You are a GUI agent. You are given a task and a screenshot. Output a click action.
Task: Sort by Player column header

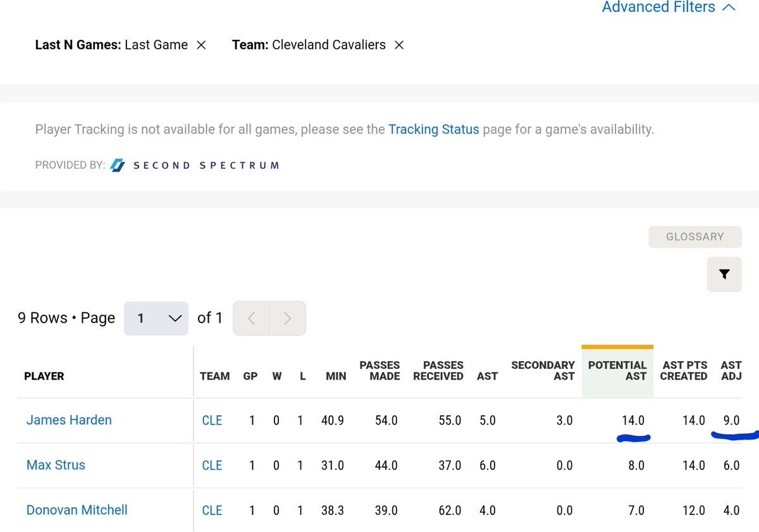point(44,376)
